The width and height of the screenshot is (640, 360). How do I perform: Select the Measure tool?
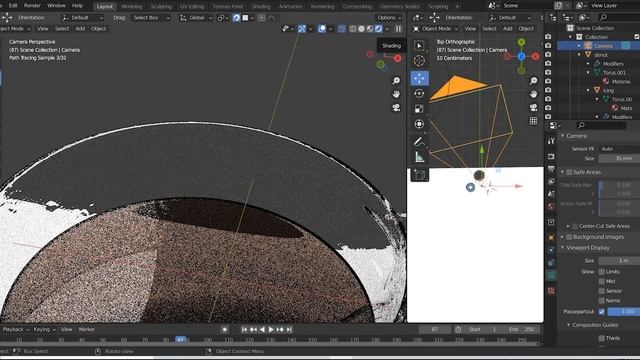419,157
